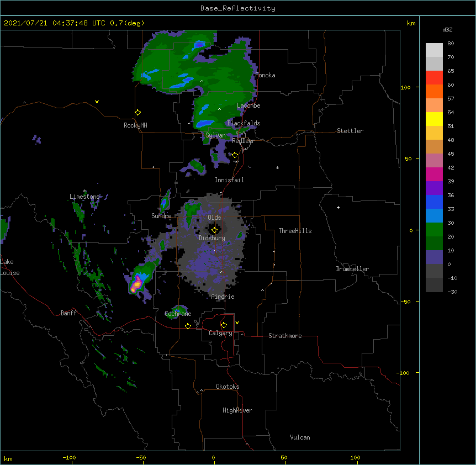This screenshot has height=465, width=476.
Task: Click the Ponoka city label
Action: coord(265,75)
